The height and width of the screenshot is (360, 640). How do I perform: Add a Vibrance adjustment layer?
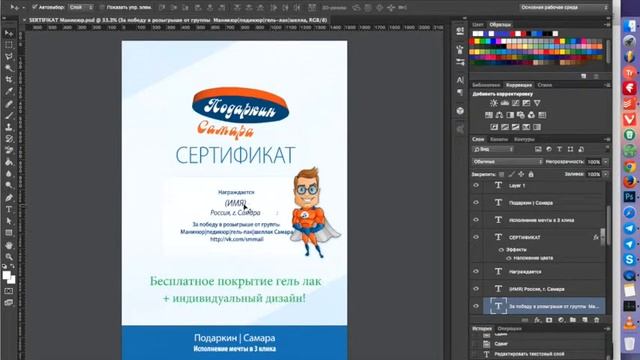pos(537,103)
